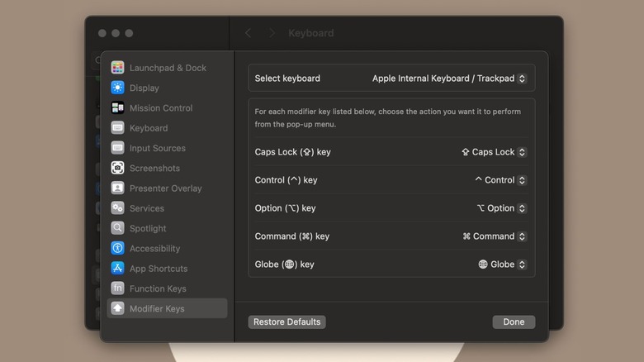
Task: Click the Keyboard window title
Action: tap(311, 33)
